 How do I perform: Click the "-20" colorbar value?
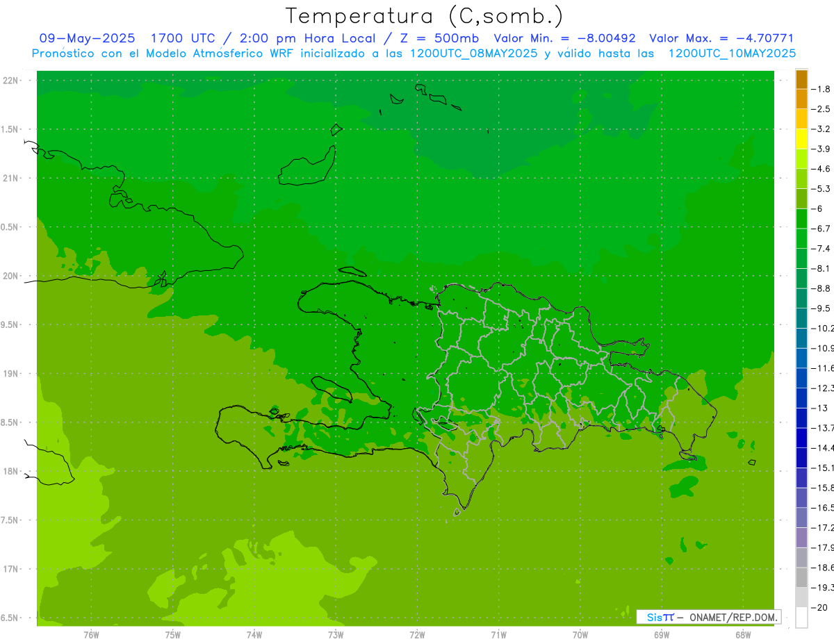click(819, 607)
